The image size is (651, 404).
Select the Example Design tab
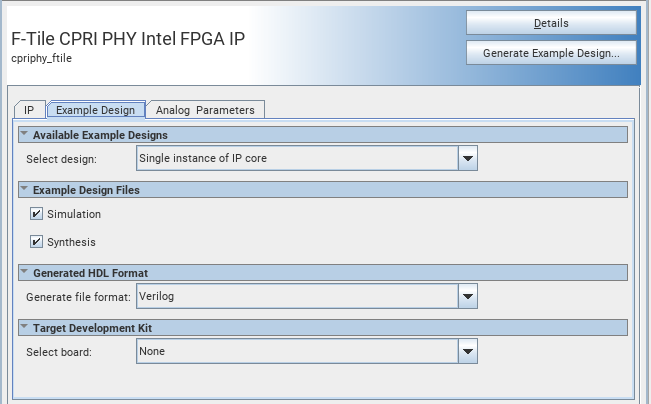click(95, 110)
